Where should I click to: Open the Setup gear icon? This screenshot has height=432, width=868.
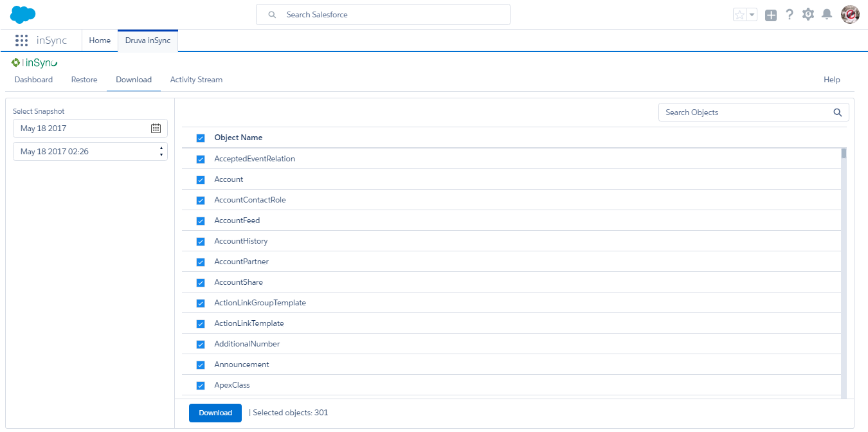tap(808, 14)
